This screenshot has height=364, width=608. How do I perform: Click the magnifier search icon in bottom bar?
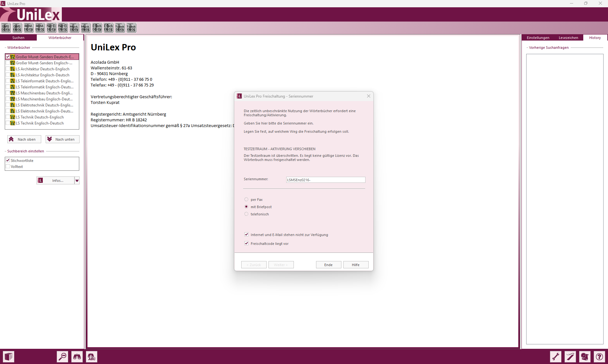tap(62, 357)
